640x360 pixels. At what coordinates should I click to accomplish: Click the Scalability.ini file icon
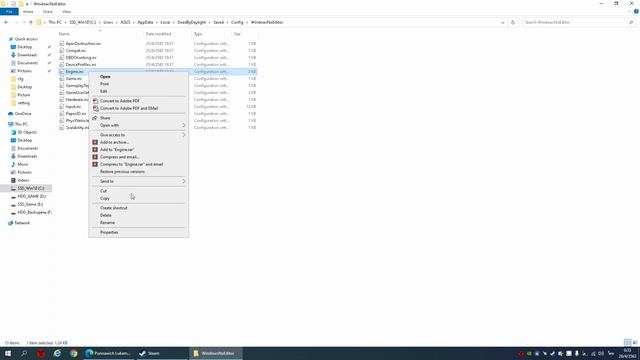coord(62,127)
